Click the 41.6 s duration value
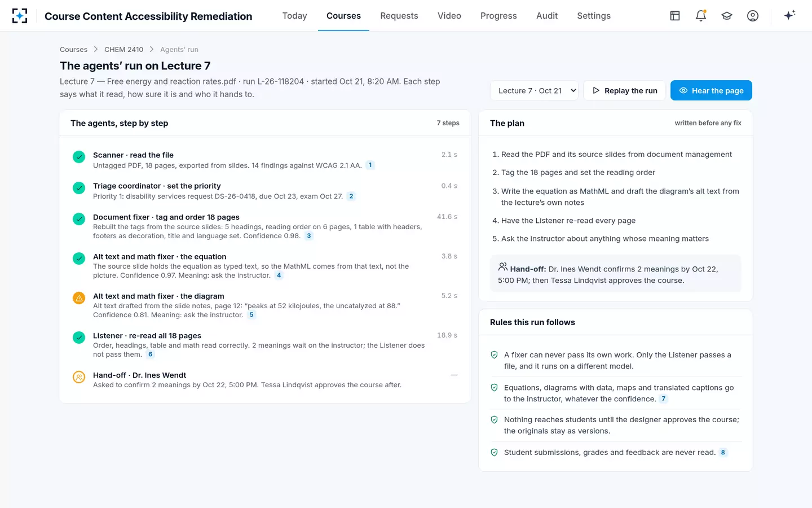812x508 pixels. tap(447, 217)
